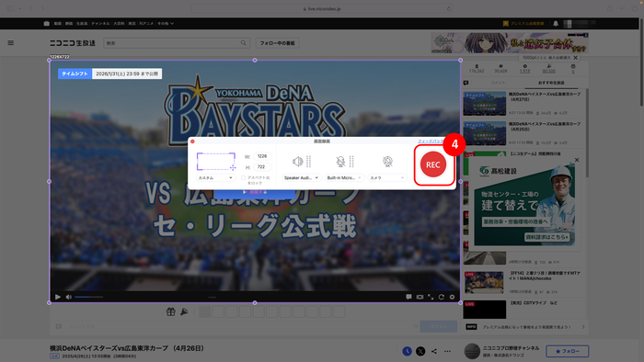
Task: Enable the webcam camera icon
Action: tap(387, 162)
